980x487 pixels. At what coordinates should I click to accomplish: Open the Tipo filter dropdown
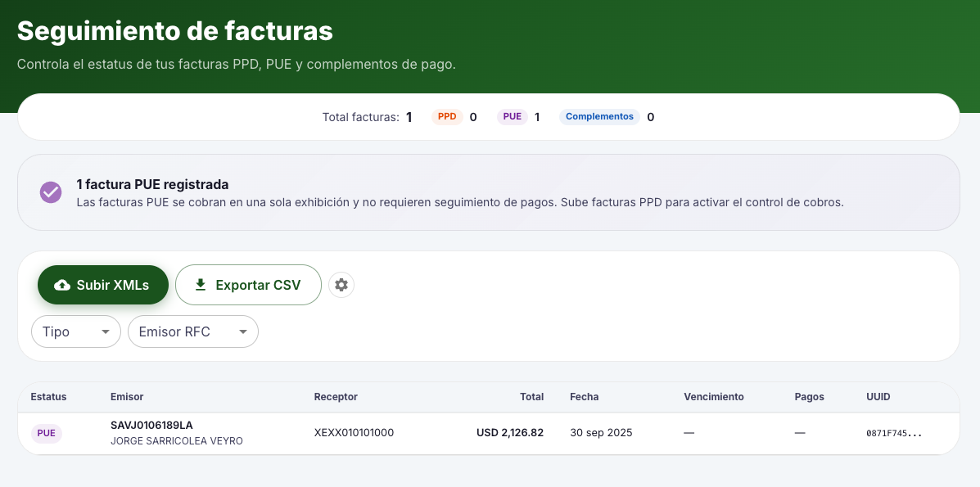tap(75, 331)
